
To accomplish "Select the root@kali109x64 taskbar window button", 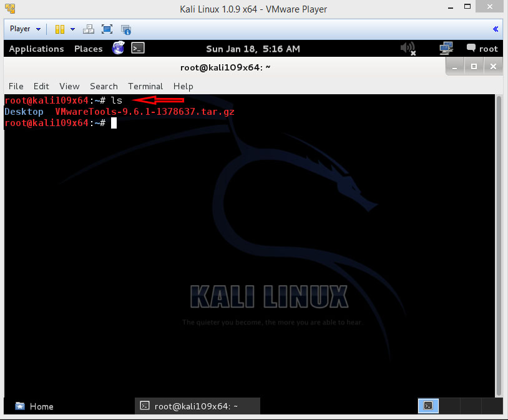I will click(x=197, y=406).
